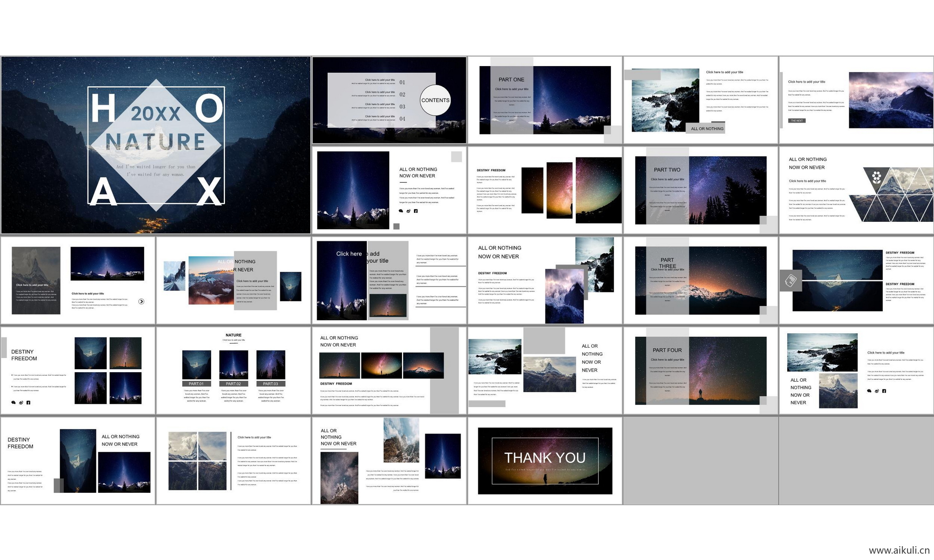Select the HOAX NATURE title slide
This screenshot has height=560, width=934.
point(155,145)
